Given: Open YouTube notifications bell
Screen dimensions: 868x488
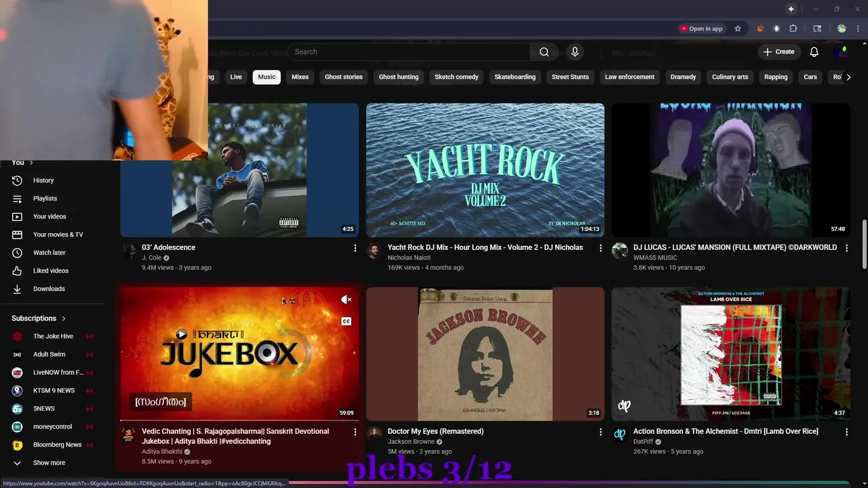Looking at the screenshot, I should 814,52.
